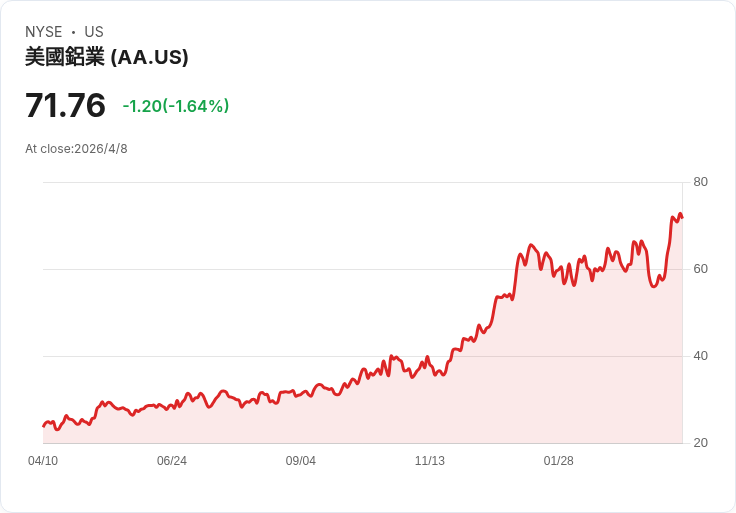Click the 80 price axis label
Screen dimensions: 736x513
[700, 182]
